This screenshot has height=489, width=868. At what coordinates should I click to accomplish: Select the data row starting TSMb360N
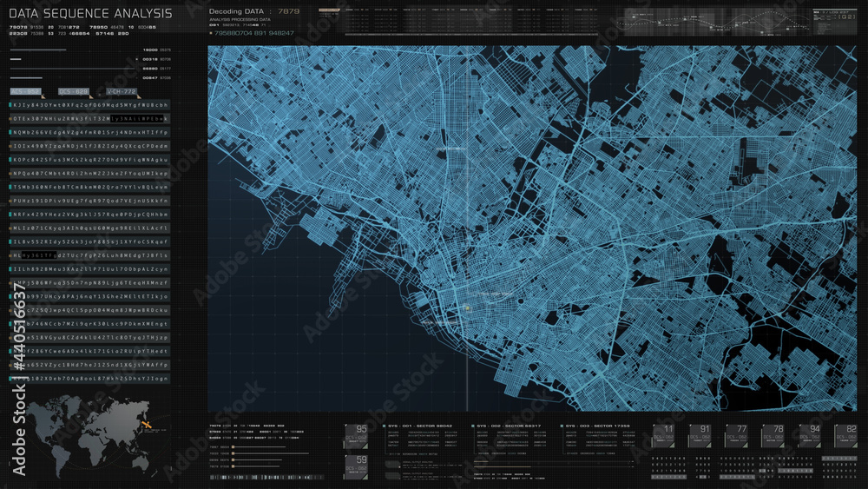point(89,188)
